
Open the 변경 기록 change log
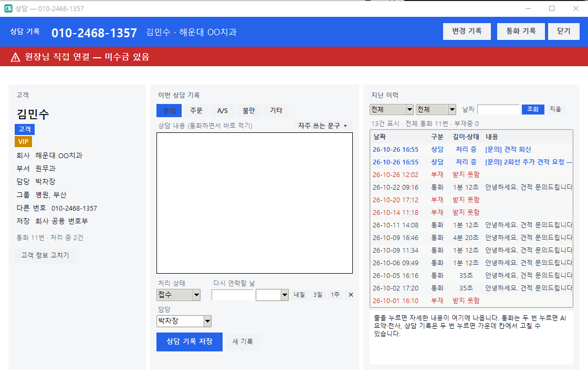[467, 31]
